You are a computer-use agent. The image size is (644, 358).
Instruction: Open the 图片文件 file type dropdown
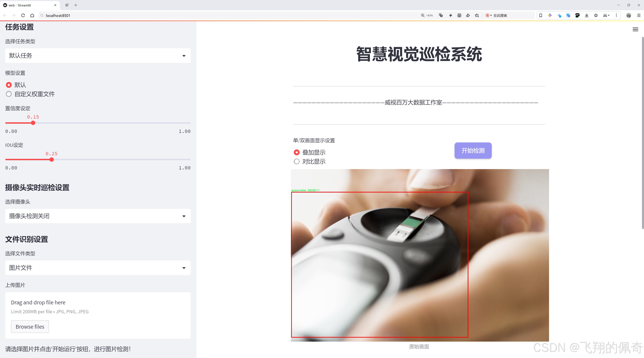coord(98,268)
